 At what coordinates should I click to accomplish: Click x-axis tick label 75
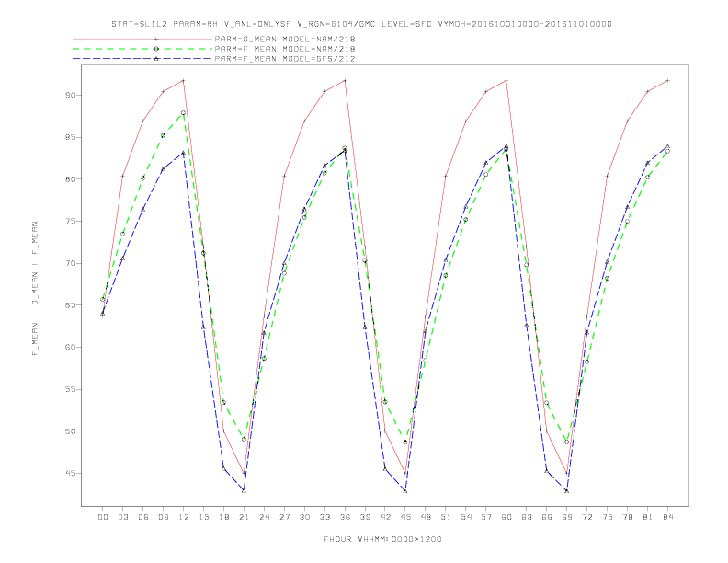[608, 517]
